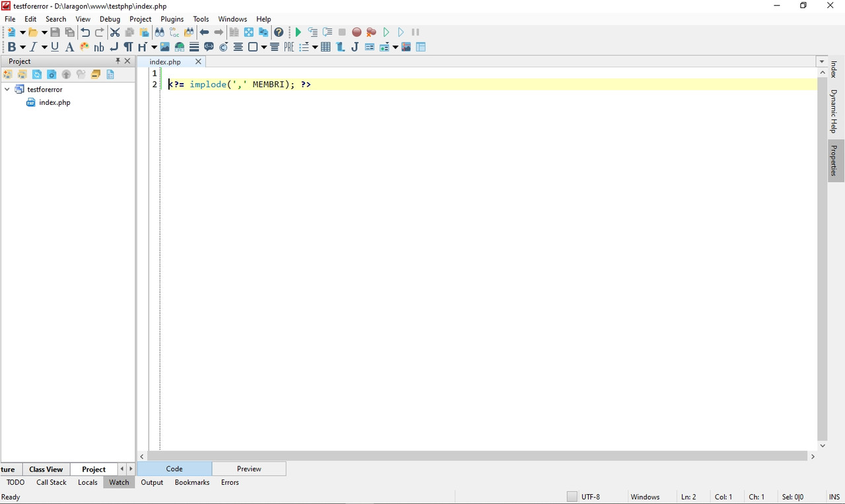
Task: Click the Font 'A' toolbar icon
Action: 69,47
